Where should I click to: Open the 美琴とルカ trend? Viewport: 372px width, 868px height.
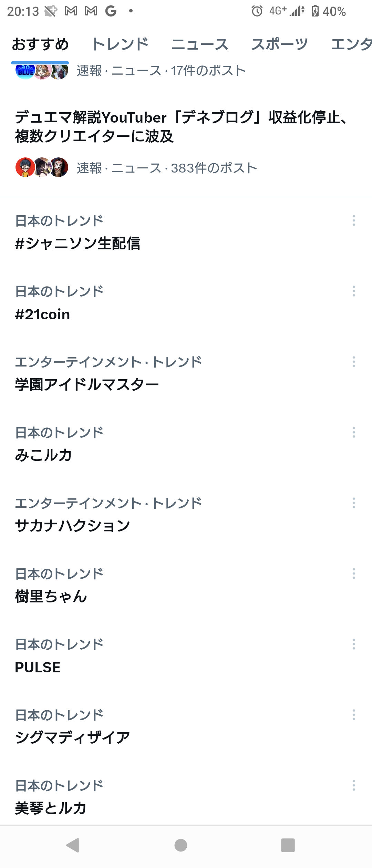pyautogui.click(x=51, y=808)
